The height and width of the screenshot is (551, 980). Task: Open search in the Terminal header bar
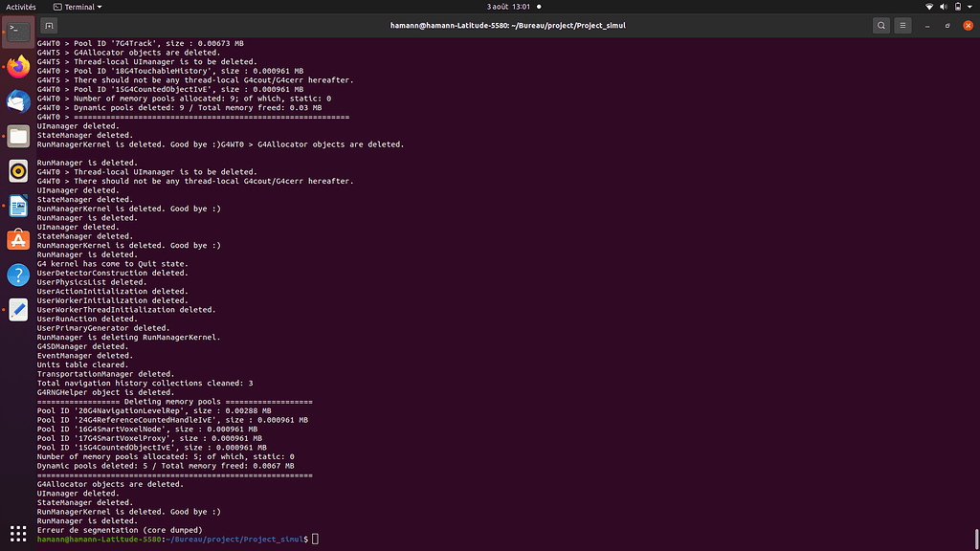point(881,25)
